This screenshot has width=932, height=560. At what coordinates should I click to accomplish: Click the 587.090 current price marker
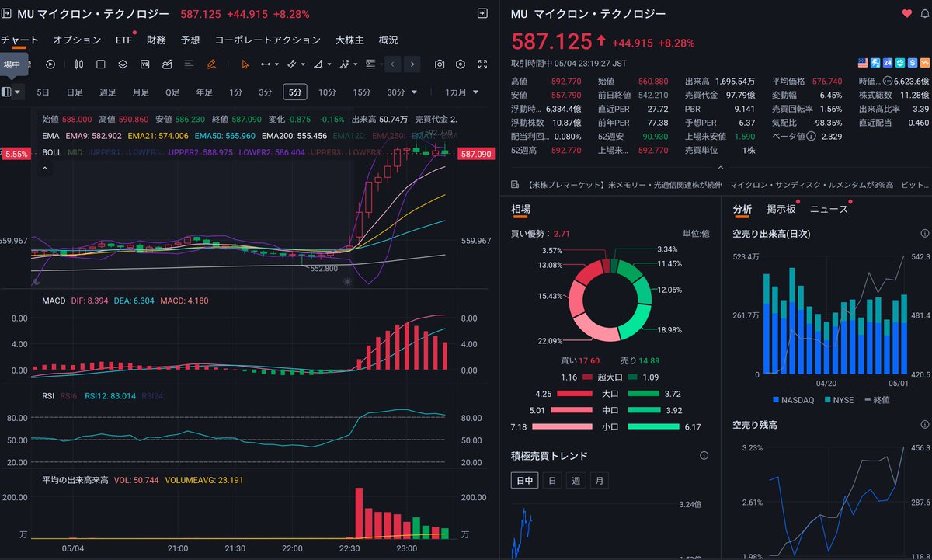click(x=476, y=155)
